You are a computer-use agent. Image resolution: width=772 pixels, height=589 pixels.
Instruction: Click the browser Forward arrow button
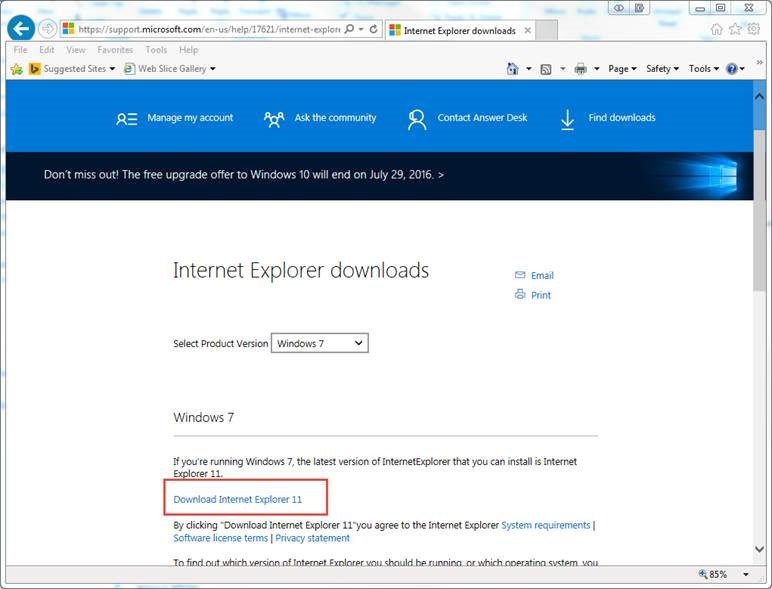[x=47, y=29]
